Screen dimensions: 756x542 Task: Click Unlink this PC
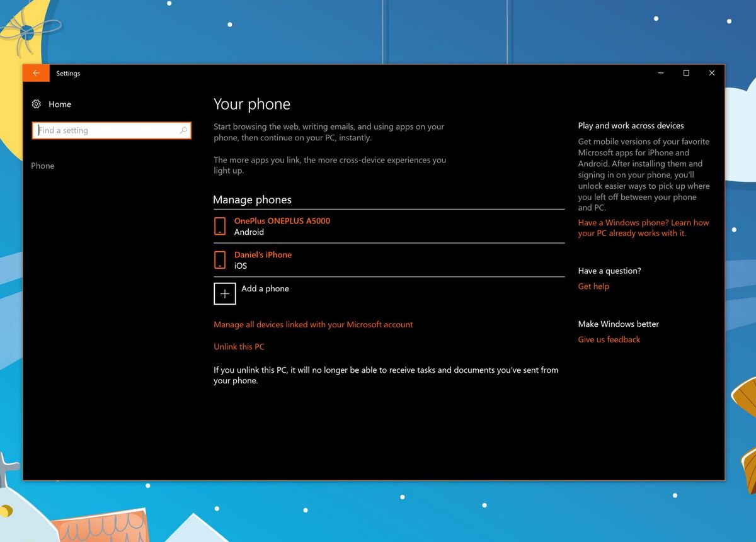[x=239, y=346]
